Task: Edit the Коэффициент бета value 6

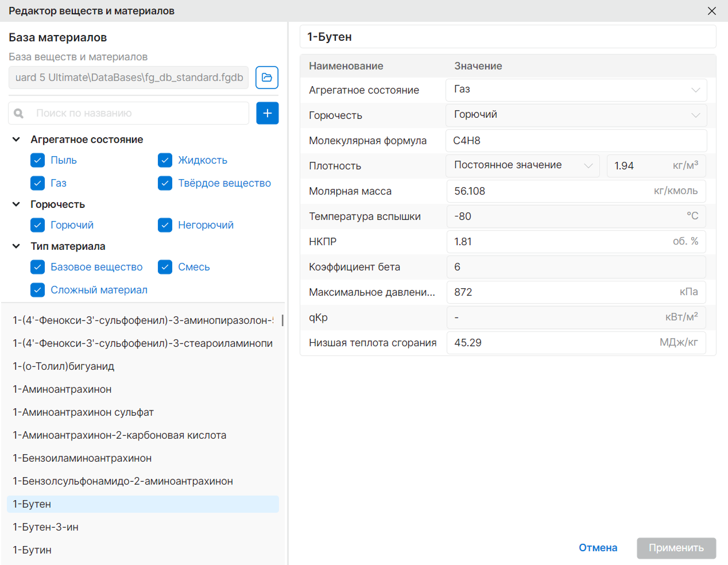Action: [576, 267]
